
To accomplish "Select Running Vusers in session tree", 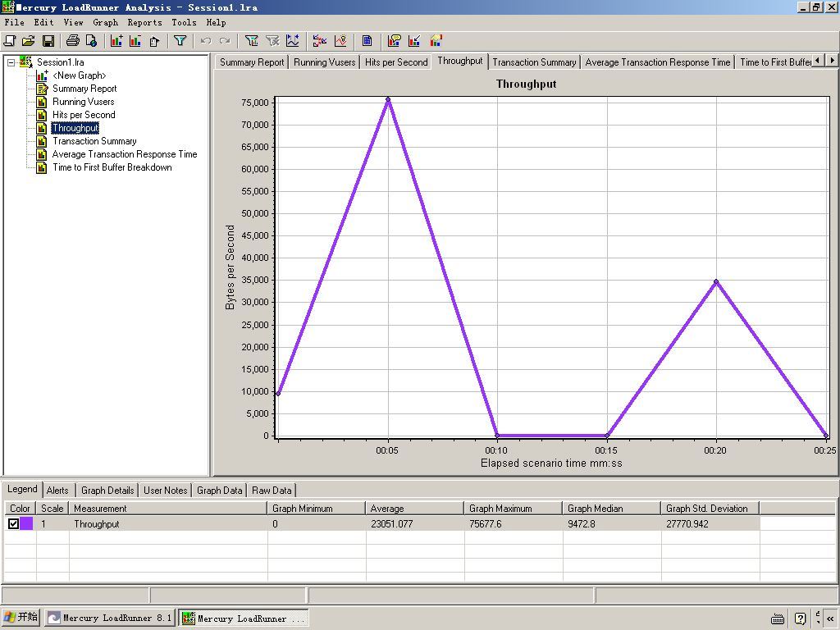I will [83, 102].
